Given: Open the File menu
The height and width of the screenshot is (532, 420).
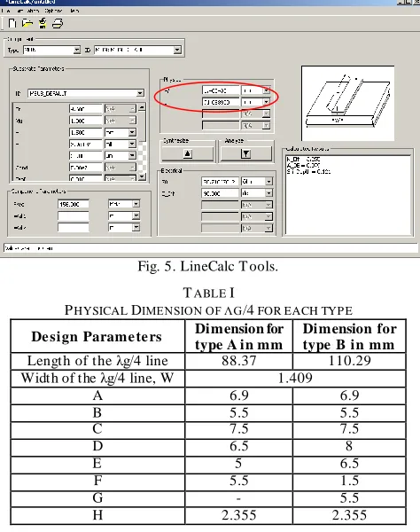Looking at the screenshot, I should tap(6, 11).
